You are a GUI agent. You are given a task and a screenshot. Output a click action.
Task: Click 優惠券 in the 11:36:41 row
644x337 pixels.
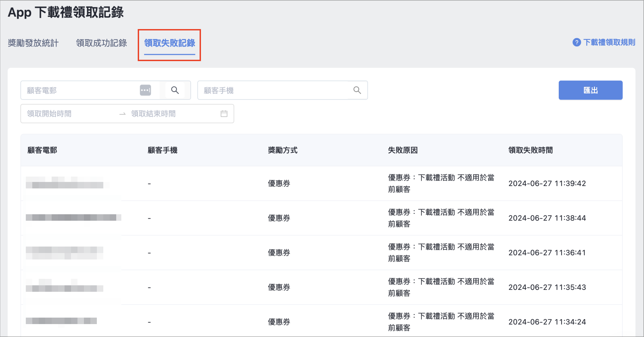click(x=279, y=253)
